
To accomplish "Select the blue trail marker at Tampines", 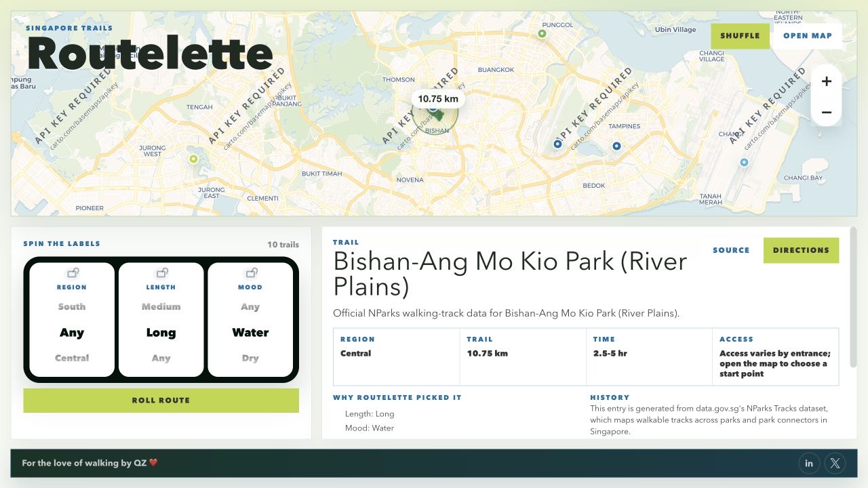I will (616, 146).
